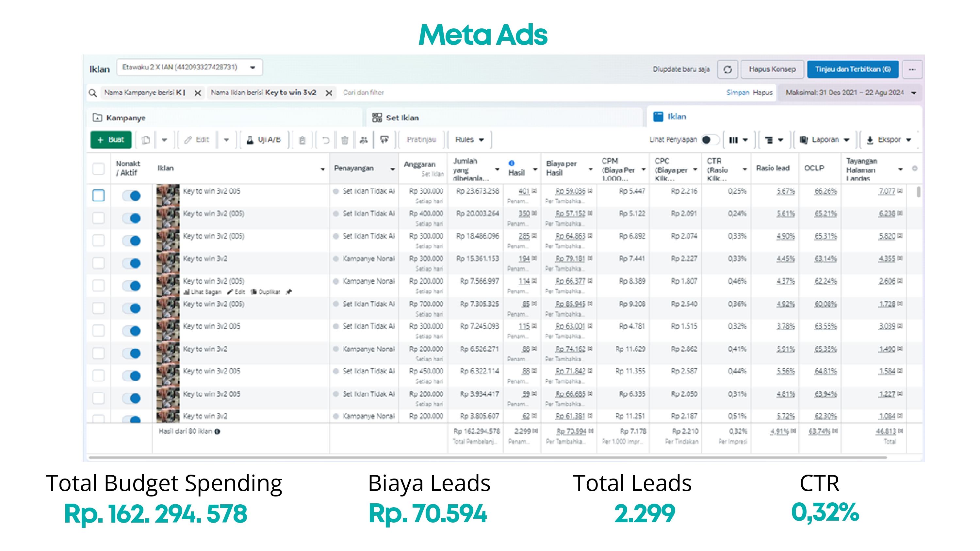Open the Penayangan column dropdown
The width and height of the screenshot is (980, 551).
[x=393, y=169]
